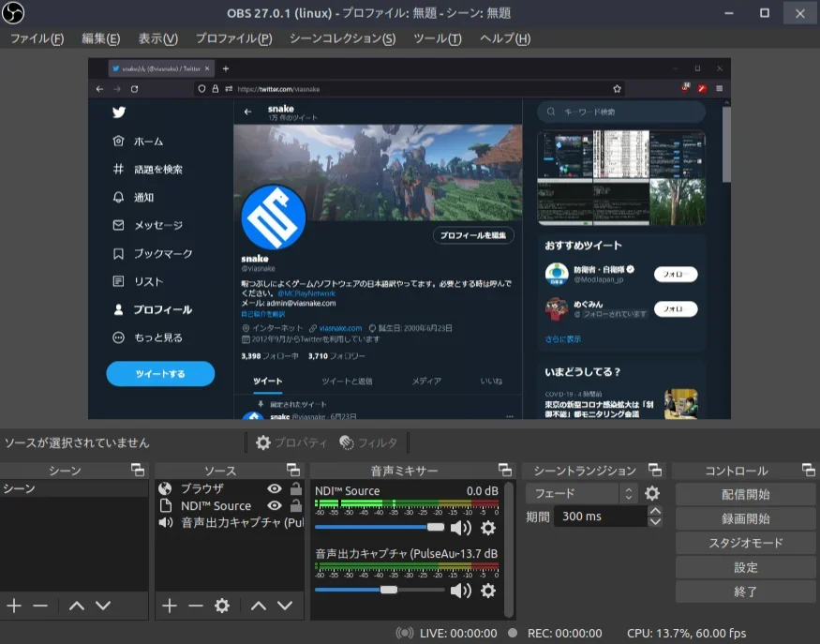Screen dimensions: 820x644
Task: Remove selected scene with minus button
Action: pos(40,606)
